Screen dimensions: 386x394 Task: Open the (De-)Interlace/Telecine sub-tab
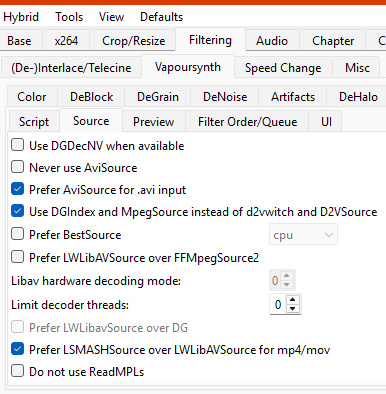71,68
